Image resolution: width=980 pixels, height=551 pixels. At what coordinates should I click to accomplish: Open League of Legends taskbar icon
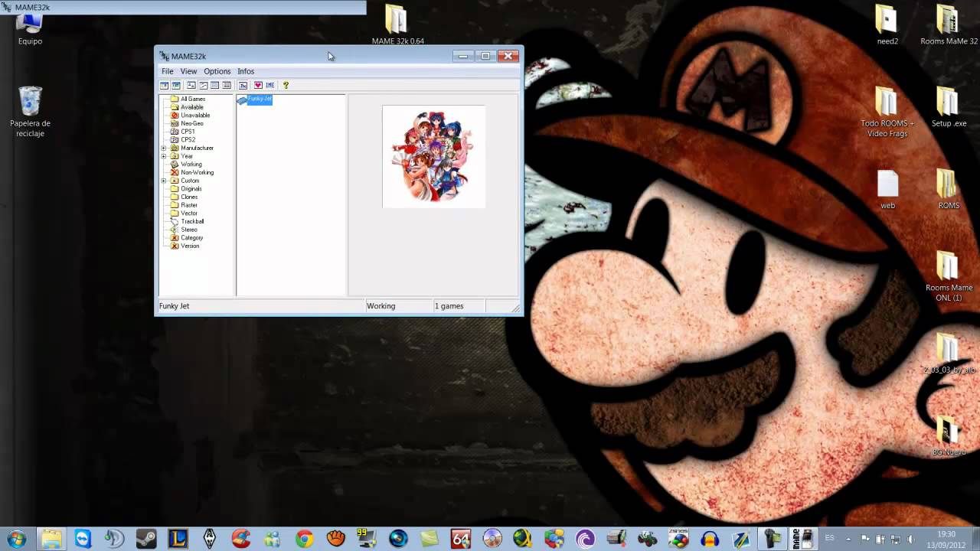(x=178, y=539)
